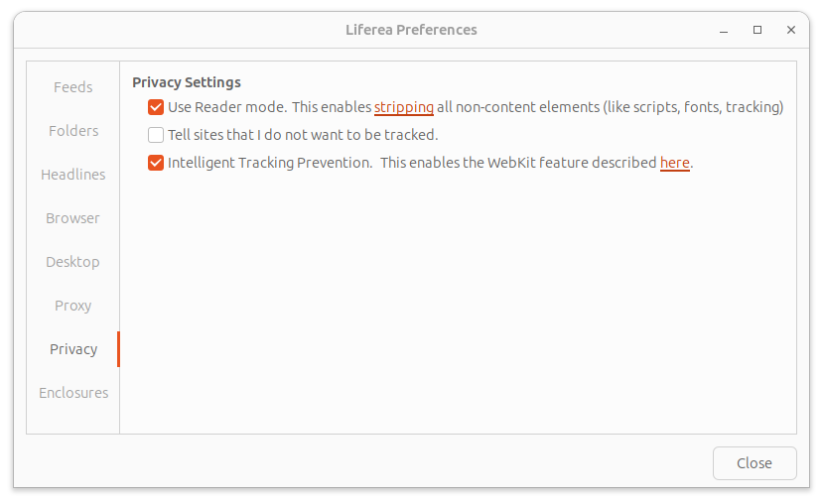Open the 'stripping' hyperlink

(x=403, y=107)
